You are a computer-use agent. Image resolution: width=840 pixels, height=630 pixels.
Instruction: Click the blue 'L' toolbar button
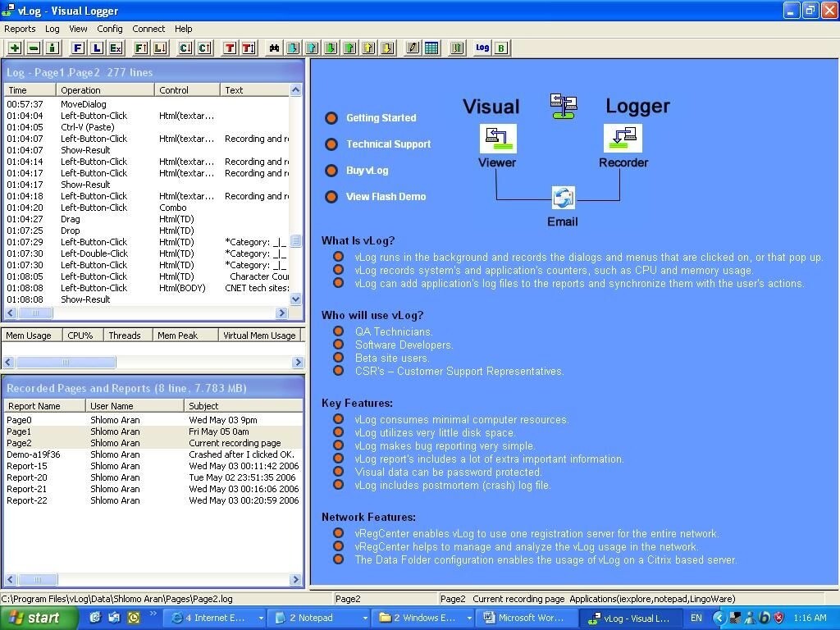(x=97, y=48)
